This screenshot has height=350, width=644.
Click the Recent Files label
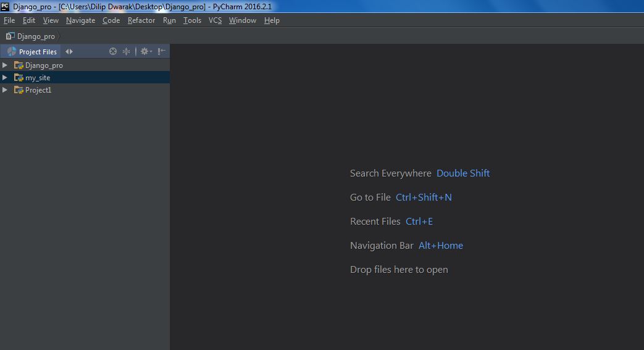point(375,222)
